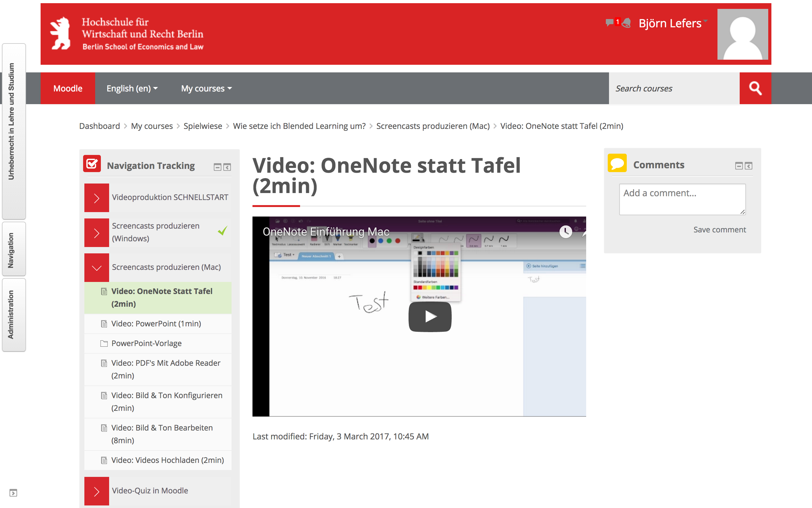Dock the Comments block

point(749,166)
